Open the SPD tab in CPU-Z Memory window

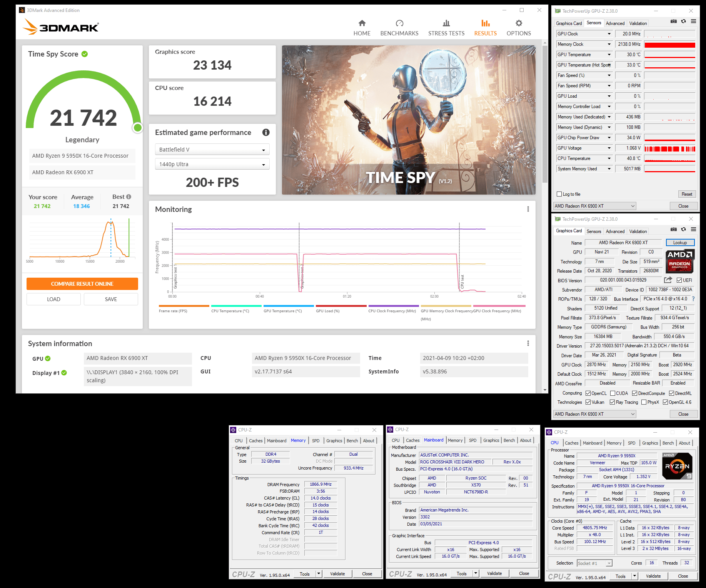point(316,440)
